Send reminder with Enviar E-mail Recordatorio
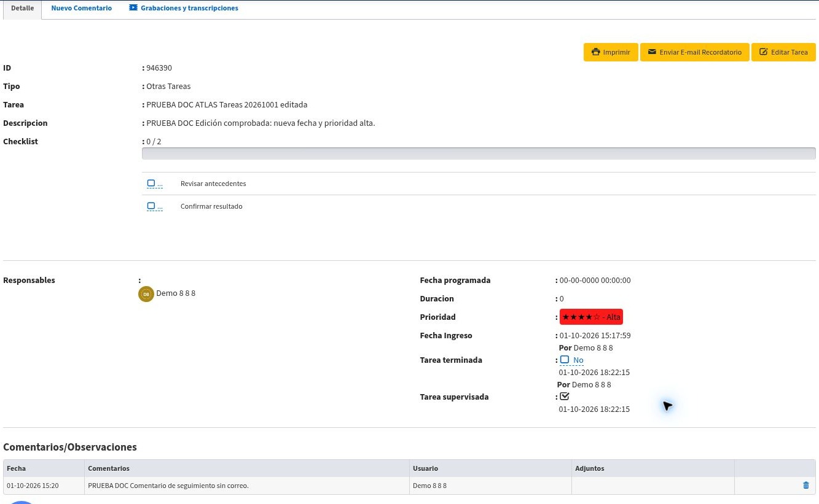819x504 pixels. pyautogui.click(x=695, y=52)
